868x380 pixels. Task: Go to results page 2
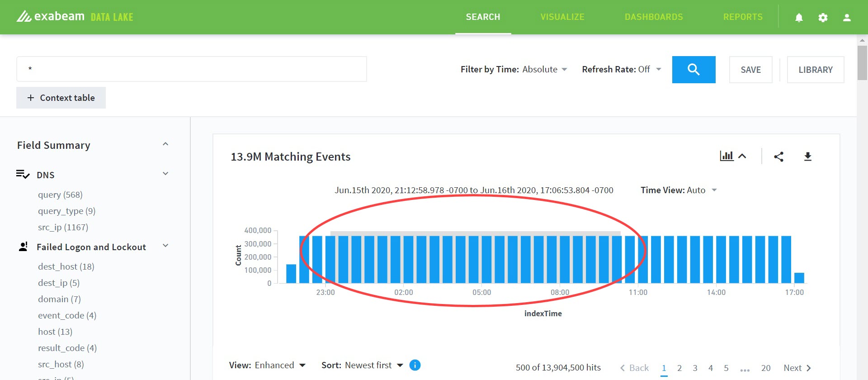[x=679, y=368]
